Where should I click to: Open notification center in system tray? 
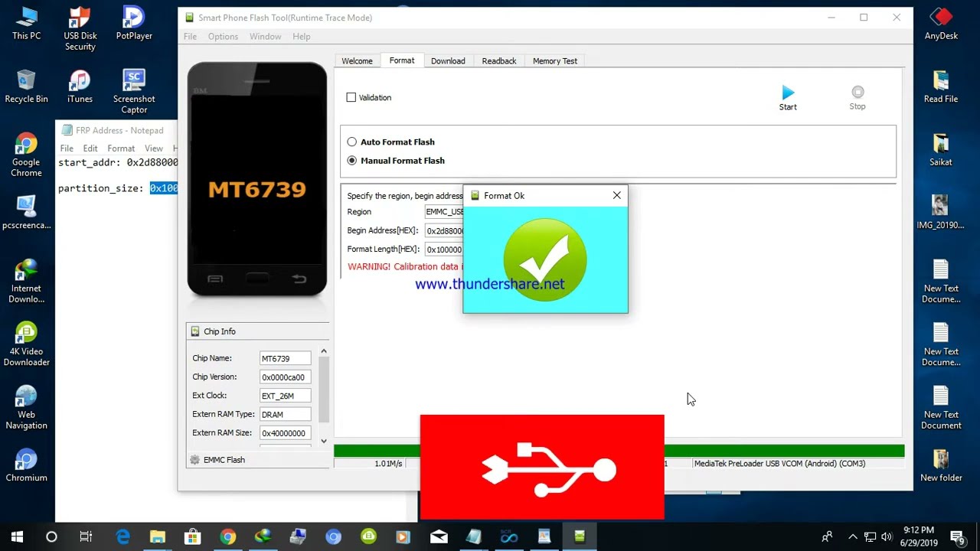coord(957,536)
